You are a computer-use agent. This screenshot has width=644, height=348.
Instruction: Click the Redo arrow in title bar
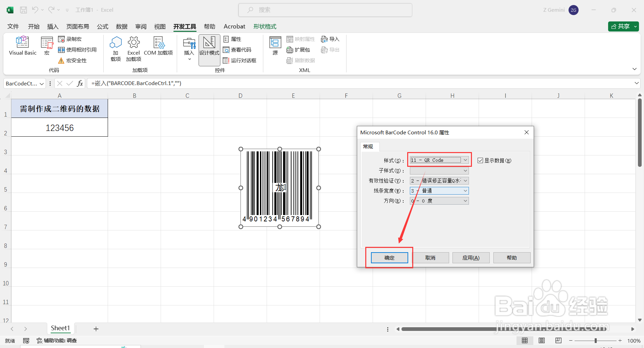pyautogui.click(x=51, y=10)
